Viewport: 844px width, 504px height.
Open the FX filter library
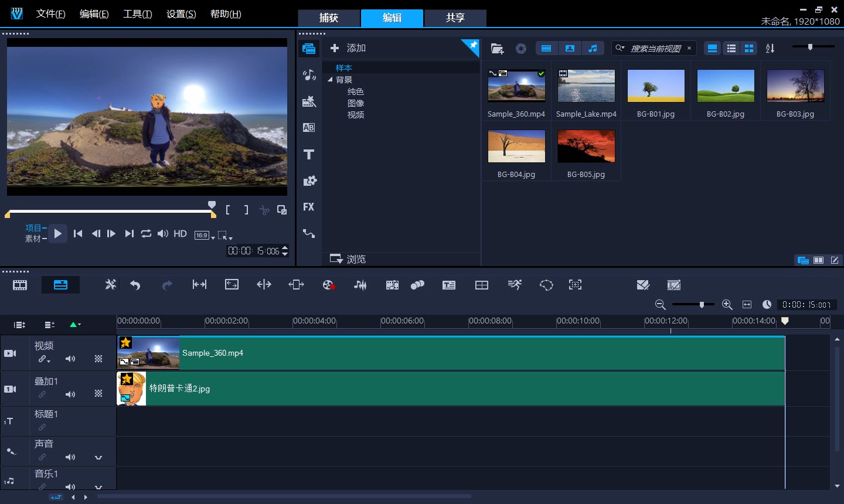(309, 207)
